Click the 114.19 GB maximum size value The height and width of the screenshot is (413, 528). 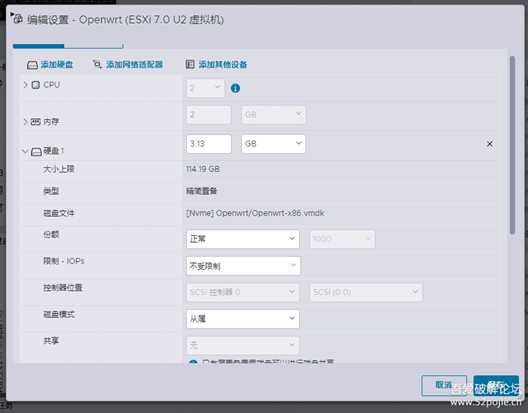click(x=203, y=169)
